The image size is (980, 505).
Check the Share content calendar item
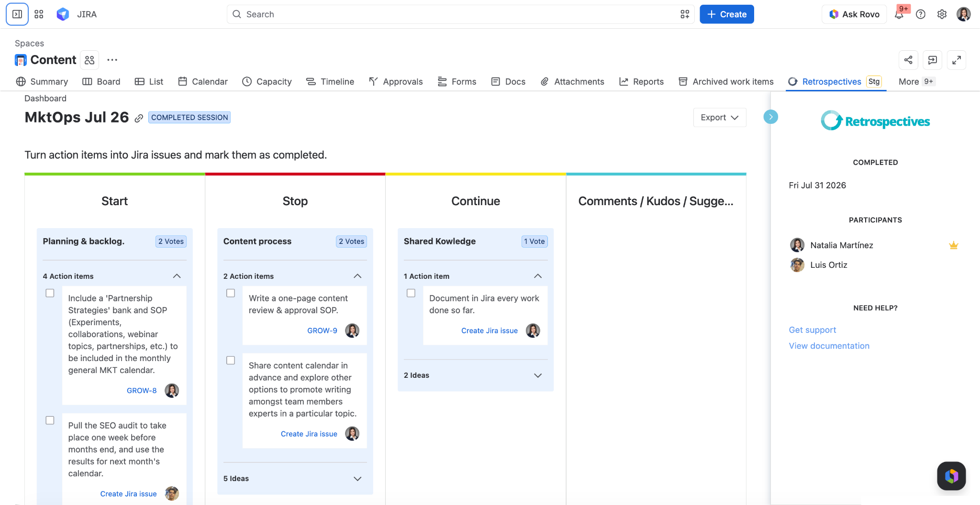(231, 361)
